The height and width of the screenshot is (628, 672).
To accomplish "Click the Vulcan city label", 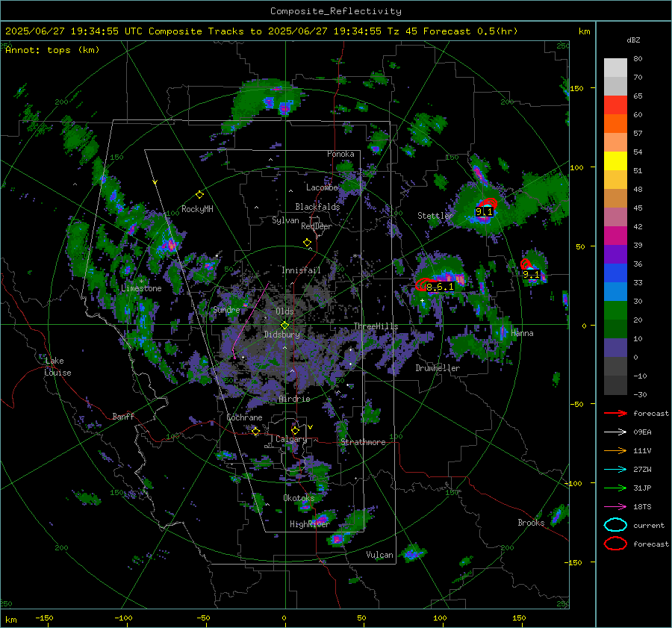I will pos(379,555).
